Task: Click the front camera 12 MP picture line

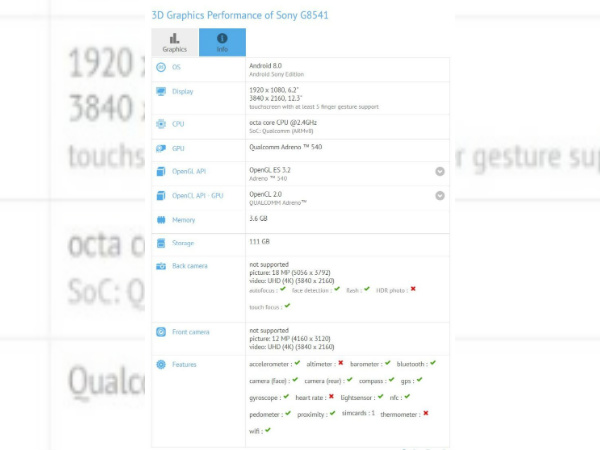Action: tap(290, 339)
